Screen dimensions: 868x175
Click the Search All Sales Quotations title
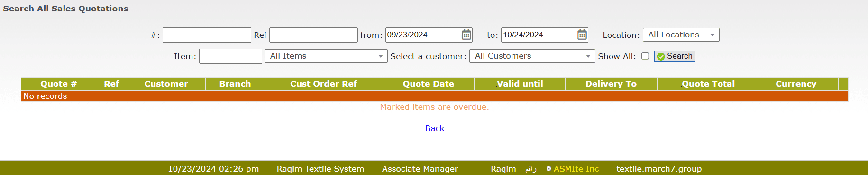[x=65, y=9]
